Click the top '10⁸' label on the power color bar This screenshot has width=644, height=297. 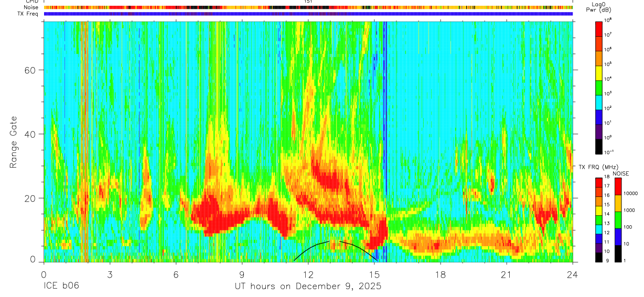click(608, 19)
